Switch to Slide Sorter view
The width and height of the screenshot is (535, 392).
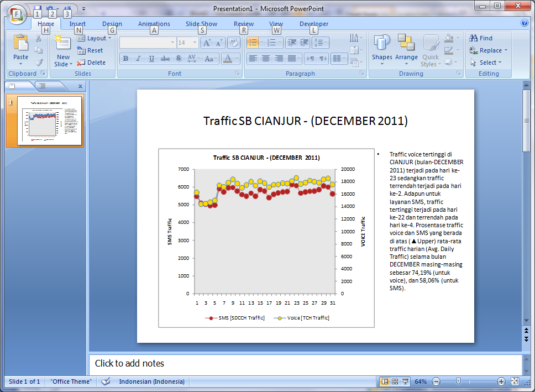point(395,381)
